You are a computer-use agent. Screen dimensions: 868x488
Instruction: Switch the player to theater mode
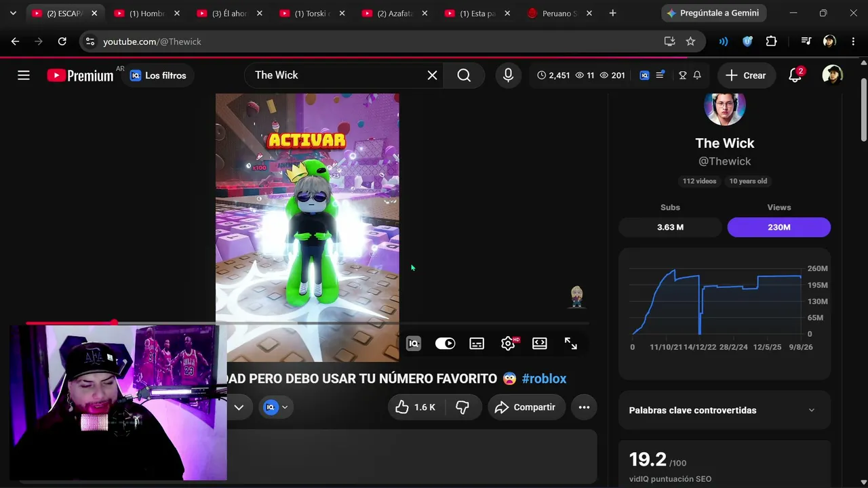(x=540, y=344)
